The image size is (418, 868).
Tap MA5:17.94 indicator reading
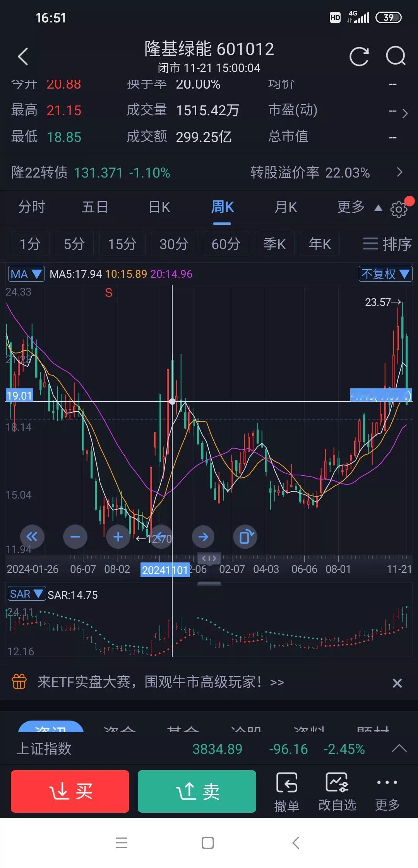pos(76,274)
